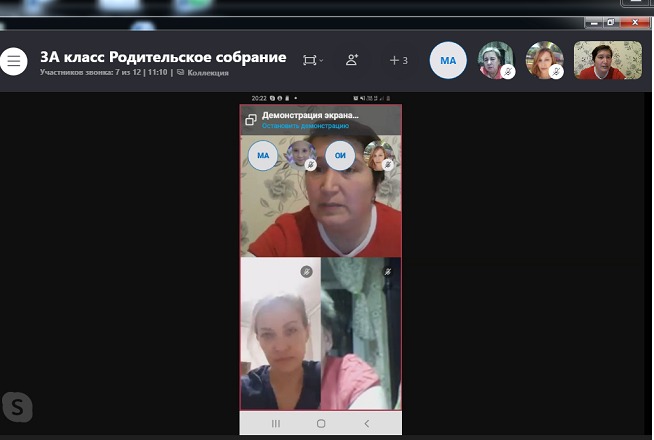Click the add participant icon

pos(352,60)
